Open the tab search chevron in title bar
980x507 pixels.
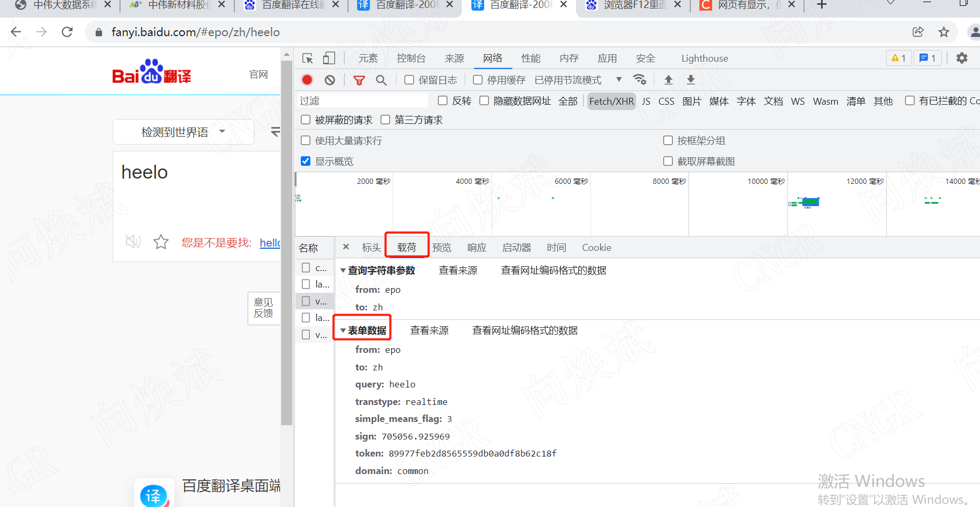tap(891, 3)
